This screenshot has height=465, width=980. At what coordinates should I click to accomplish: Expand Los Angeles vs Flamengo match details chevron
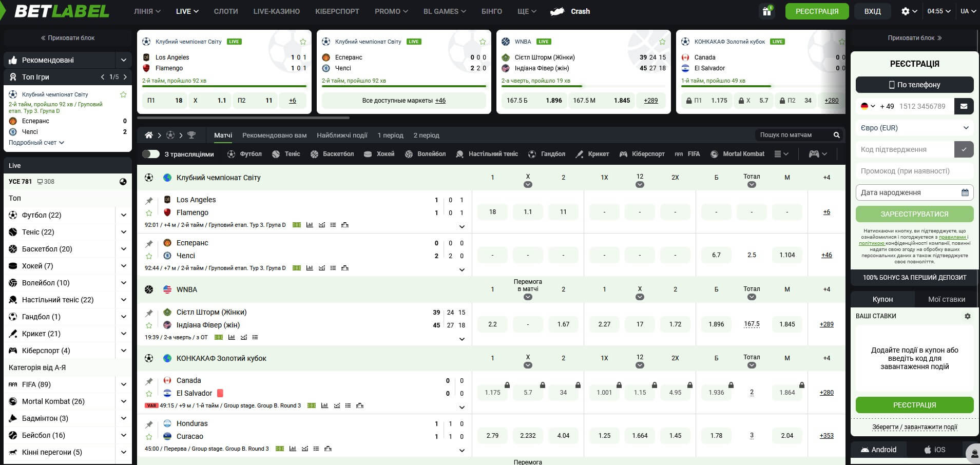[462, 226]
